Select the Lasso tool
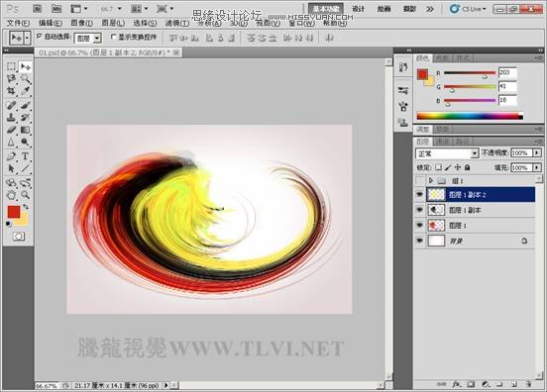 click(11, 79)
